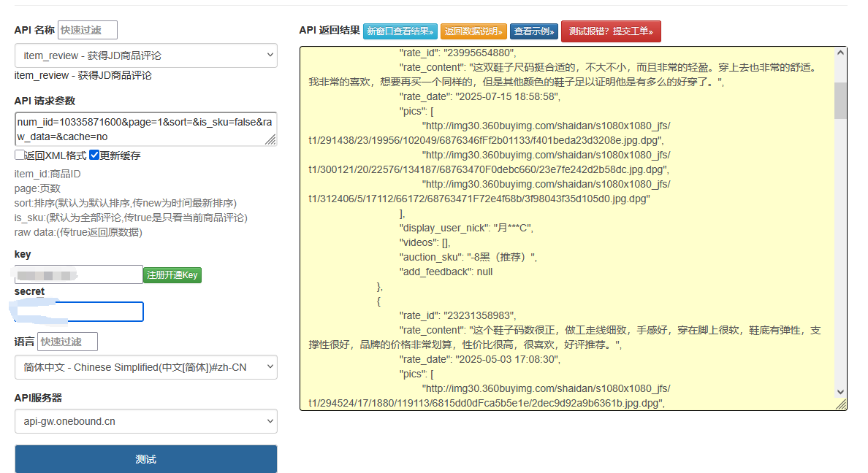The height and width of the screenshot is (473, 868).
Task: Click the image URL ending 23e7fe242d2b58dc.jpg.dpg
Action: [x=489, y=163]
